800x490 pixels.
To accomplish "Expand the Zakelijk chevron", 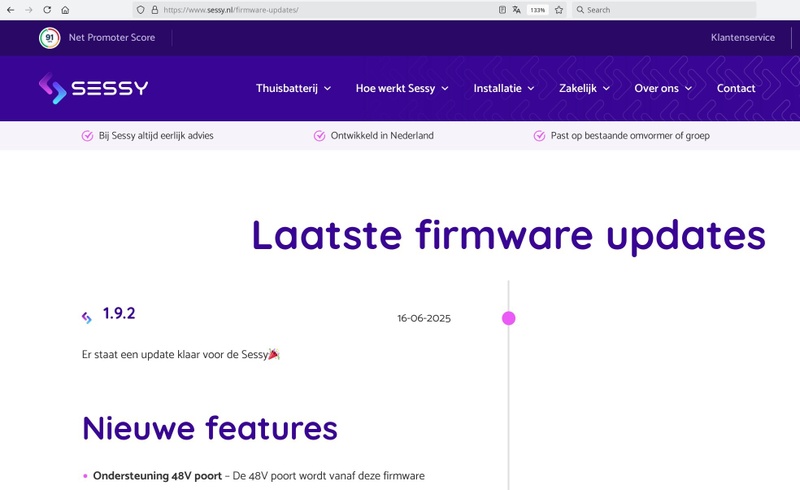I will pos(606,89).
